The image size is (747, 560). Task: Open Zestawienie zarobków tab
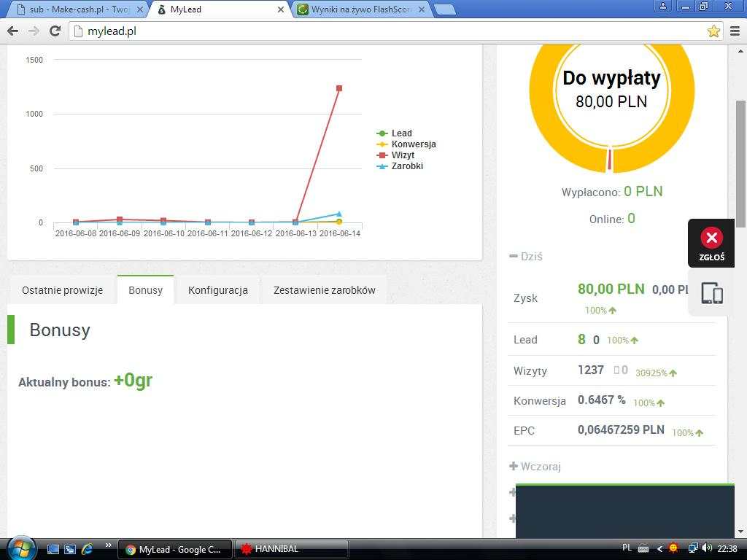324,290
